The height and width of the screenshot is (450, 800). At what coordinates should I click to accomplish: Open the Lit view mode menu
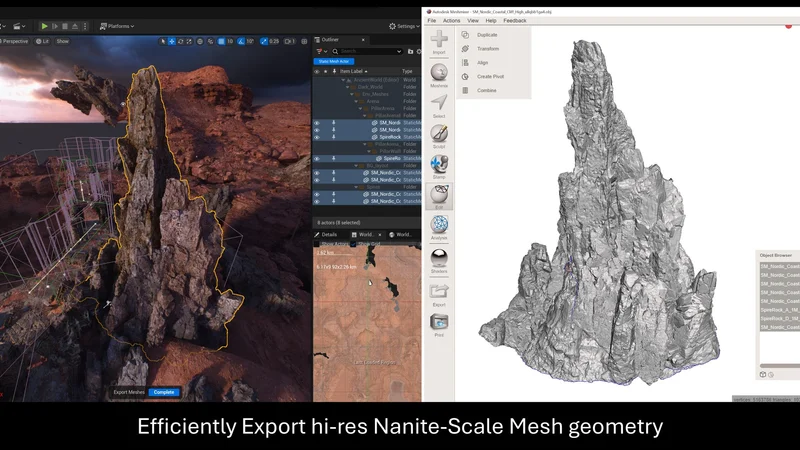[x=42, y=41]
